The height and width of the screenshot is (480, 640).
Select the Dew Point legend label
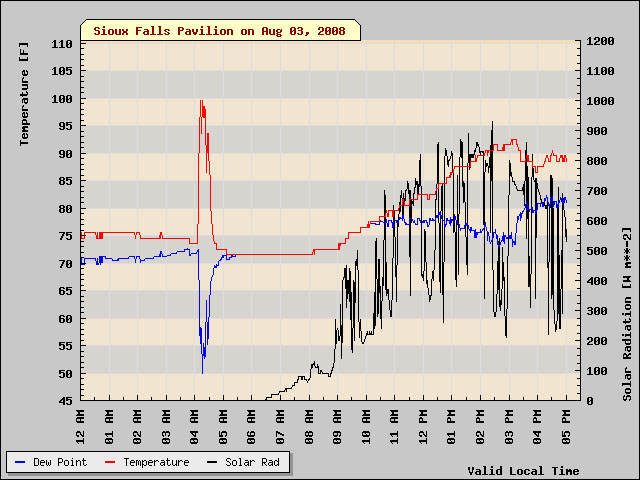[x=60, y=463]
